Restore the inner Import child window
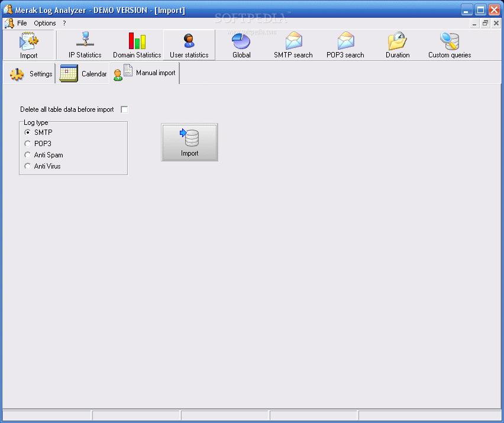Viewport: 504px width, 423px height. (x=485, y=24)
